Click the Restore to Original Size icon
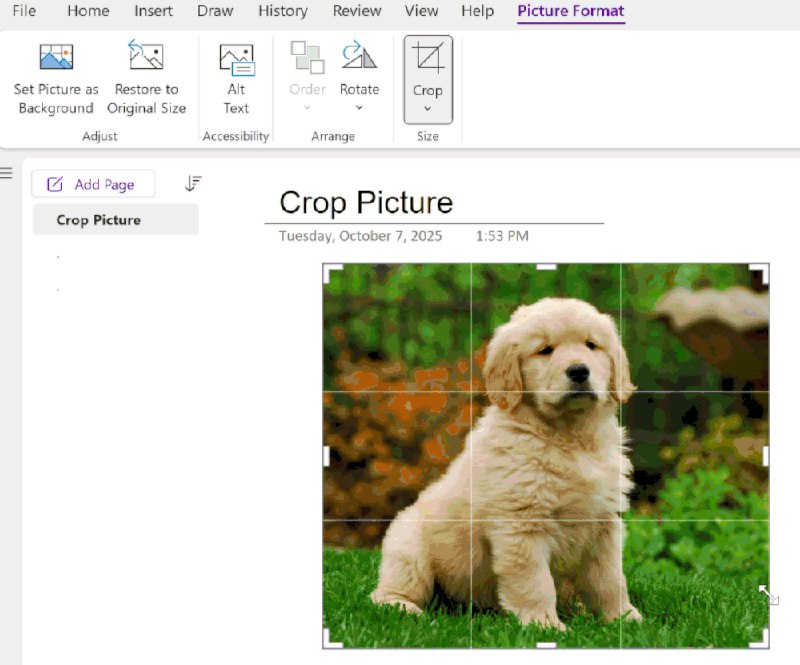Viewport: 800px width, 665px height. coord(146,57)
